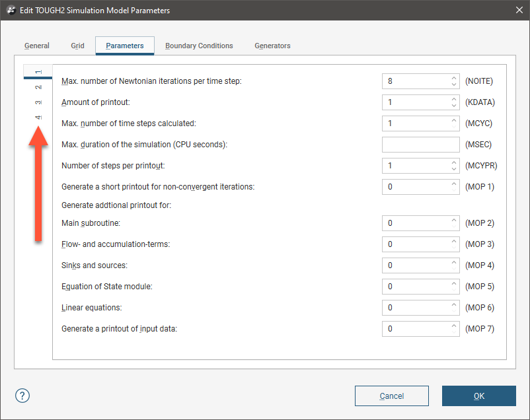Increase the MOP 5 Equation of State value
Screen dimensions: 530x420
click(x=454, y=284)
